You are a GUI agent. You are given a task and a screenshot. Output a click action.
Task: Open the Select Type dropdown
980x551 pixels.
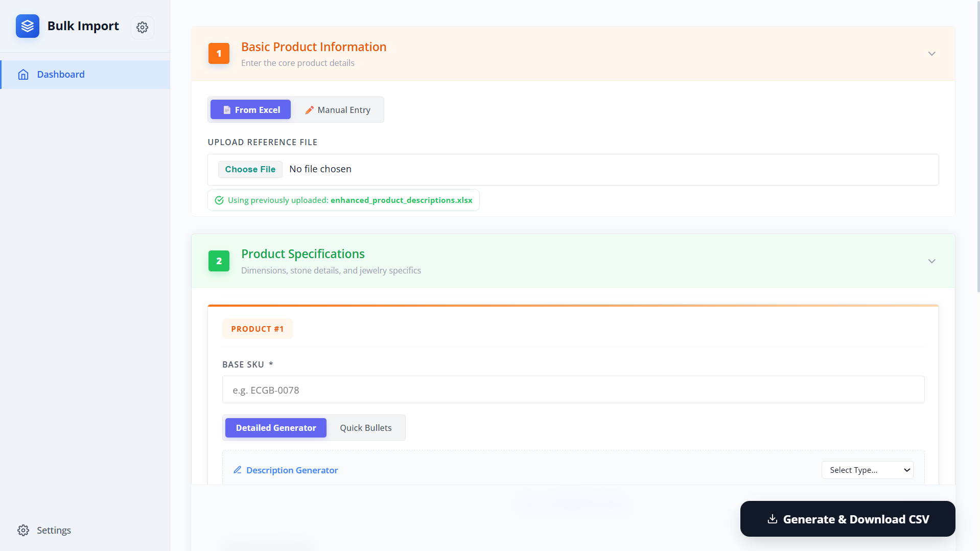[867, 470]
